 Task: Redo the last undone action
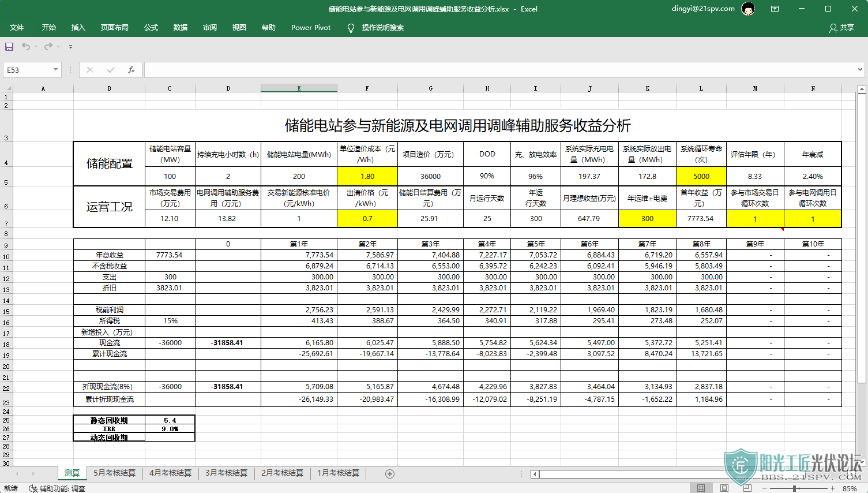48,46
